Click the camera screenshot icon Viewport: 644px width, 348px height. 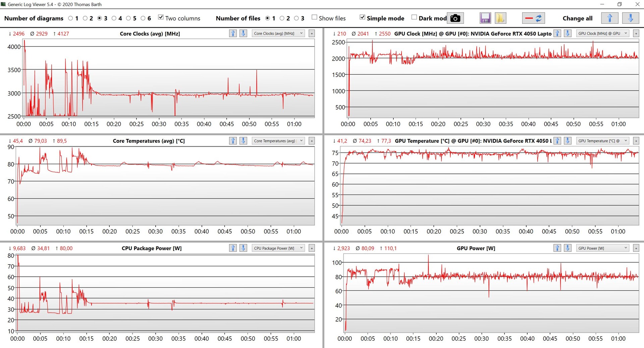pos(455,18)
